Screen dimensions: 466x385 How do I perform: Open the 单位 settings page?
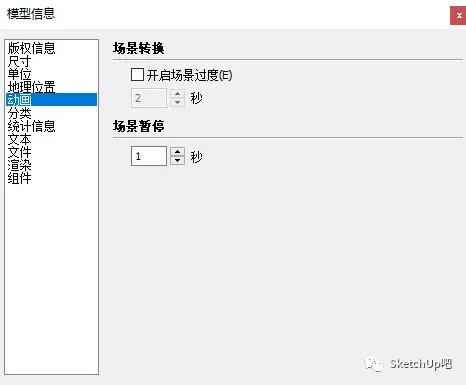click(19, 74)
